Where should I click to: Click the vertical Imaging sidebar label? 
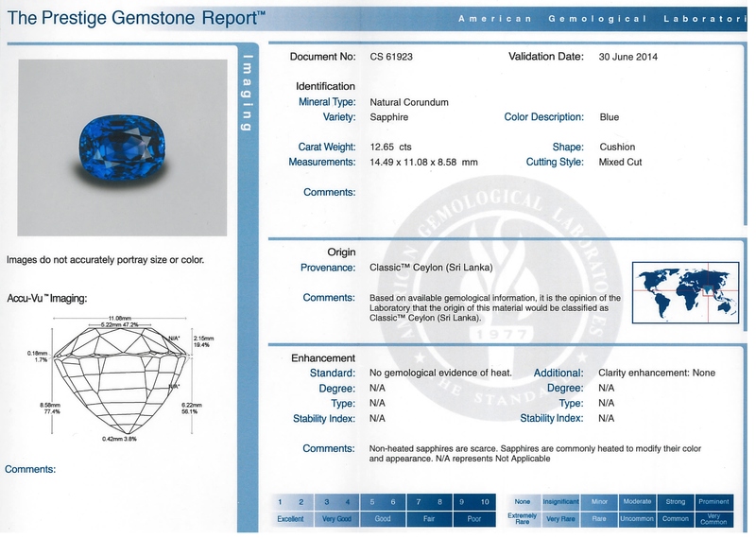(248, 94)
